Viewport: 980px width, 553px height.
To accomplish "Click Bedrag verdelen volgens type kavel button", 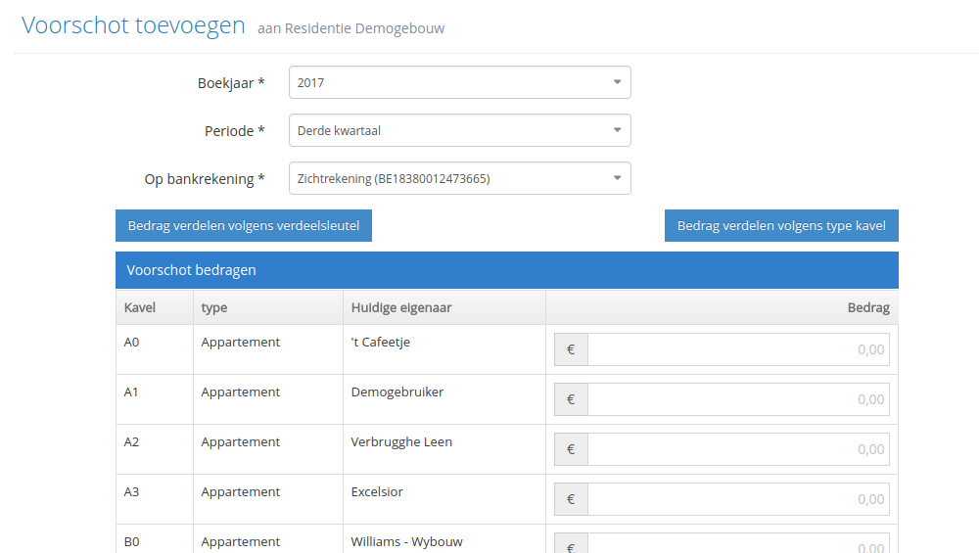I will click(x=781, y=225).
